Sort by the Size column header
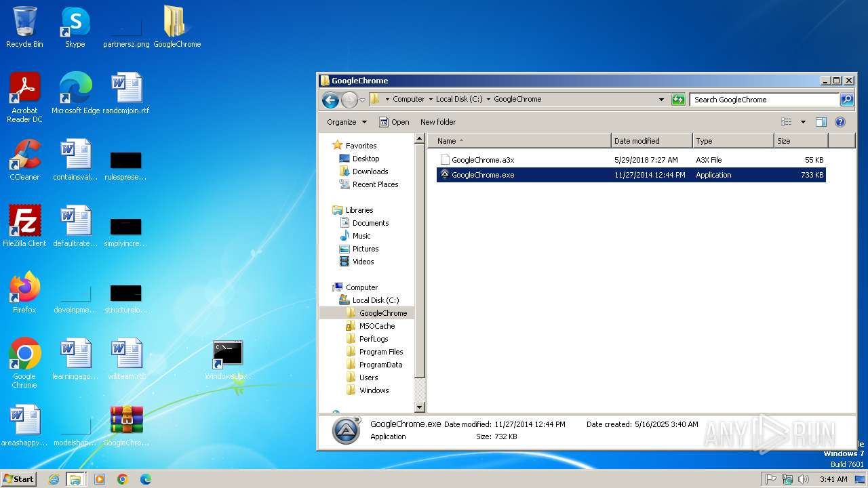 tap(801, 141)
